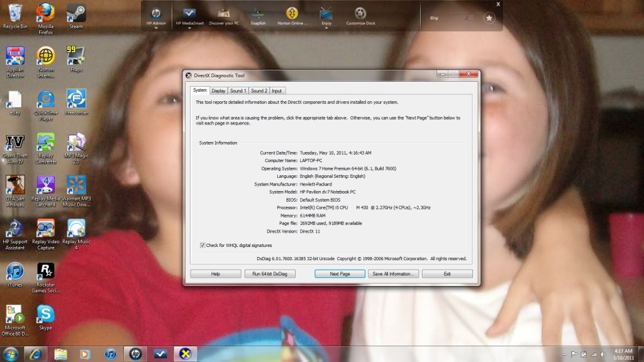Viewport: 644px width, 362px height.
Task: Toggle Check for WHQL digital signatures
Action: click(x=203, y=245)
